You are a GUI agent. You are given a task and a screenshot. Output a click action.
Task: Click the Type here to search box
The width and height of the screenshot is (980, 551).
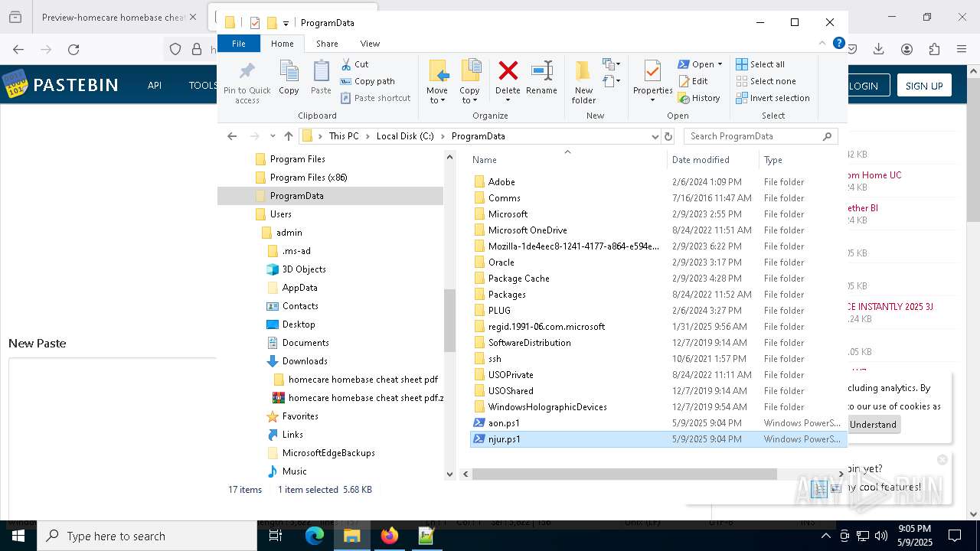point(147,536)
